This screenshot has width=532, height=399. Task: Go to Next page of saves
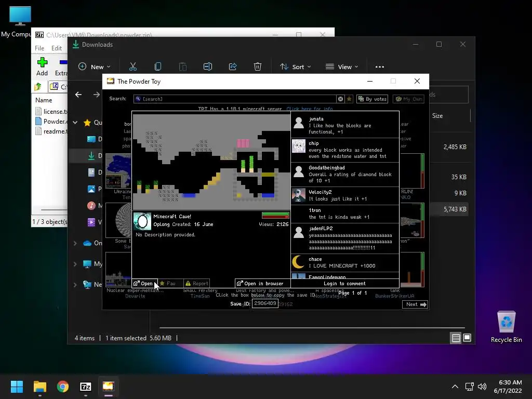tap(415, 304)
